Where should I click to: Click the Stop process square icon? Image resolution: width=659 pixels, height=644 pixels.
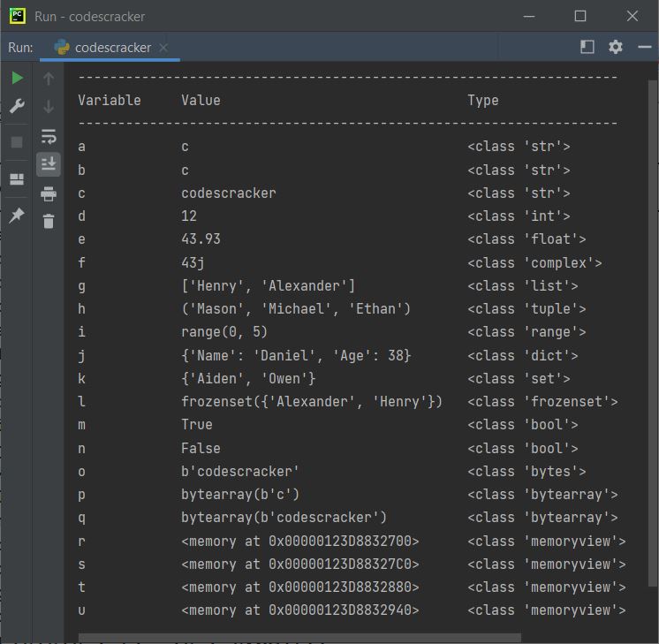pos(17,142)
